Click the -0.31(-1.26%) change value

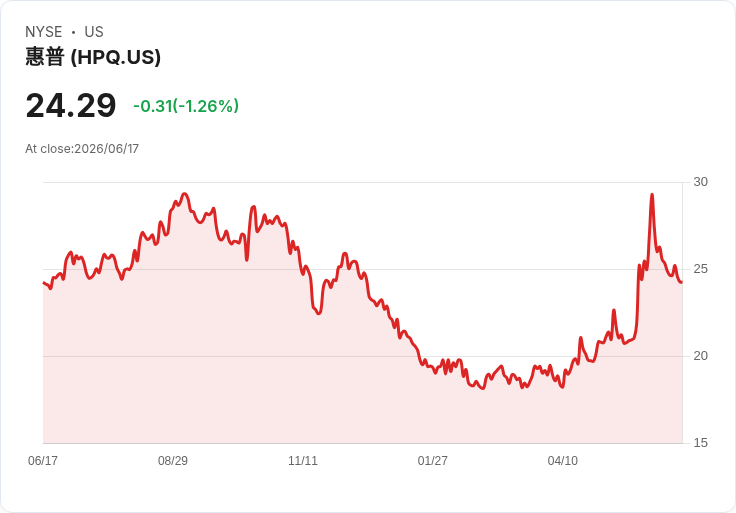click(x=186, y=106)
